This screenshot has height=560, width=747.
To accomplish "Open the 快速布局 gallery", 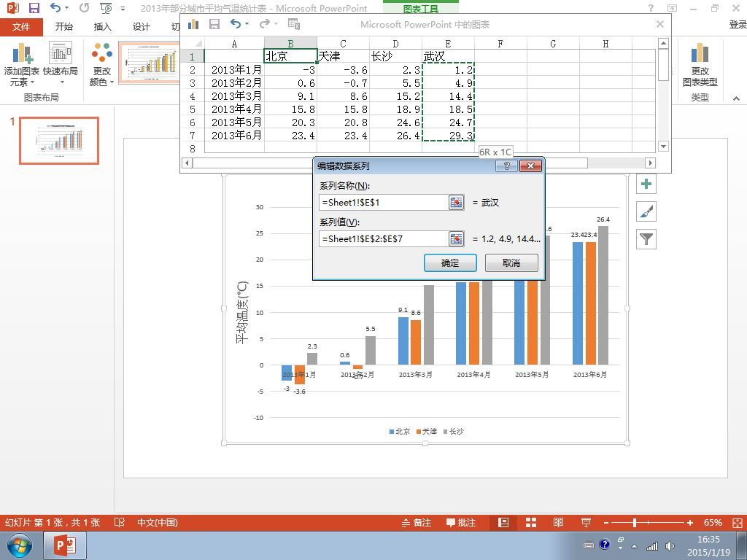I will [61, 64].
